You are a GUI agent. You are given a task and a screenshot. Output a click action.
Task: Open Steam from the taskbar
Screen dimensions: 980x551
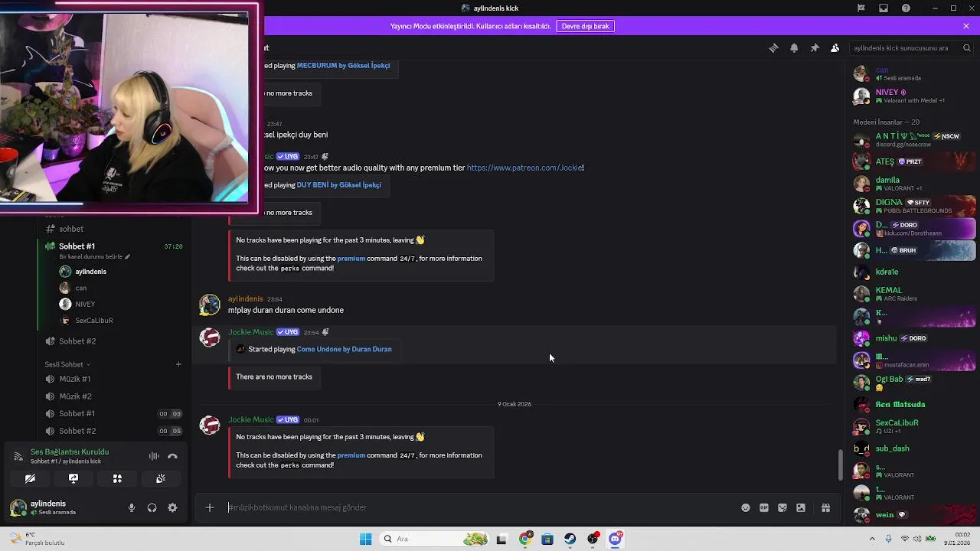pos(570,539)
